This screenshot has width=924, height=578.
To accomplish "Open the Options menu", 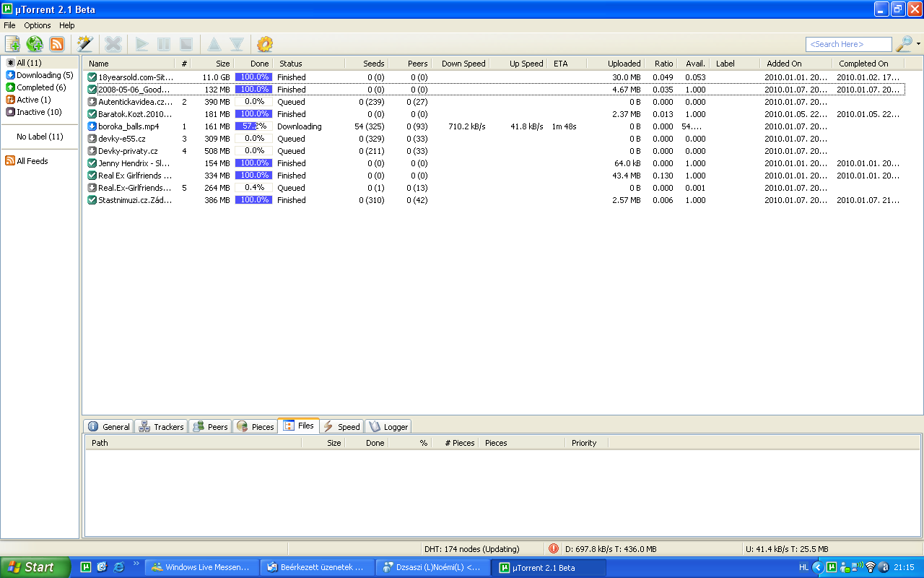I will pyautogui.click(x=38, y=25).
